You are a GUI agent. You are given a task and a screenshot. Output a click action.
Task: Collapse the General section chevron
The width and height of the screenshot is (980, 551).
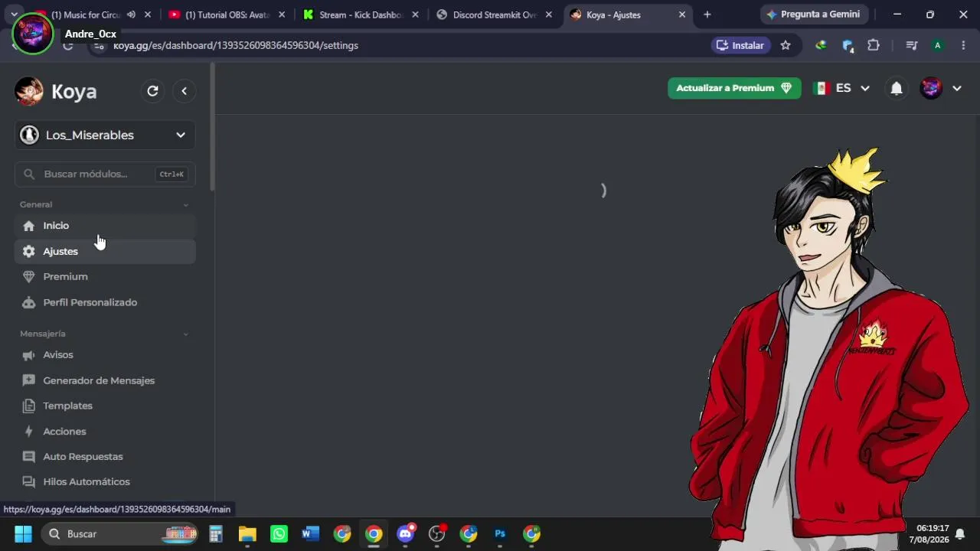(x=185, y=204)
